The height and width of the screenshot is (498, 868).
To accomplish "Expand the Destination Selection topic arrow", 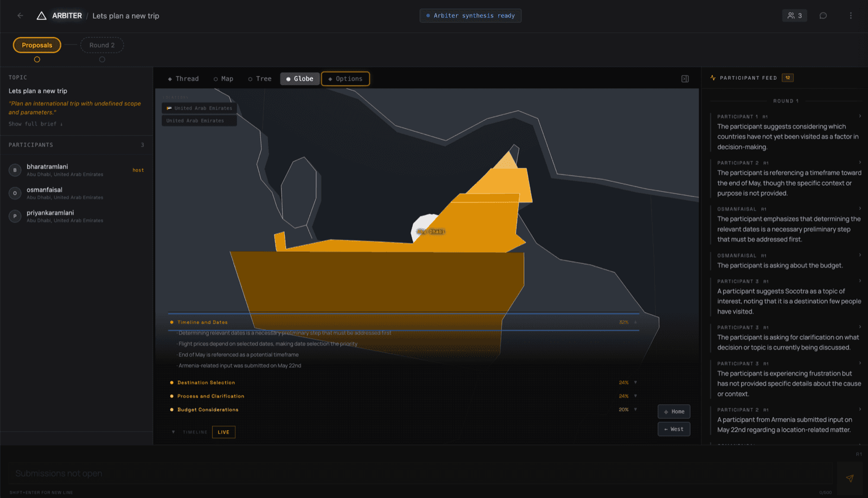I will point(635,382).
